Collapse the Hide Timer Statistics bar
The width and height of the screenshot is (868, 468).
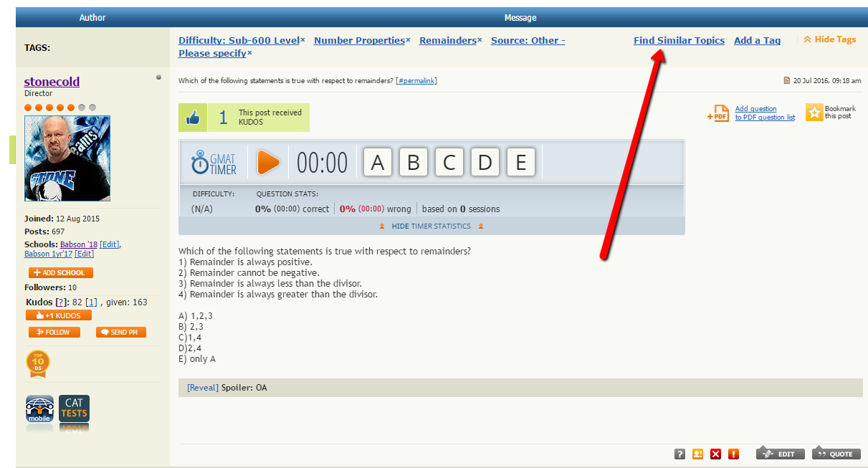point(431,226)
